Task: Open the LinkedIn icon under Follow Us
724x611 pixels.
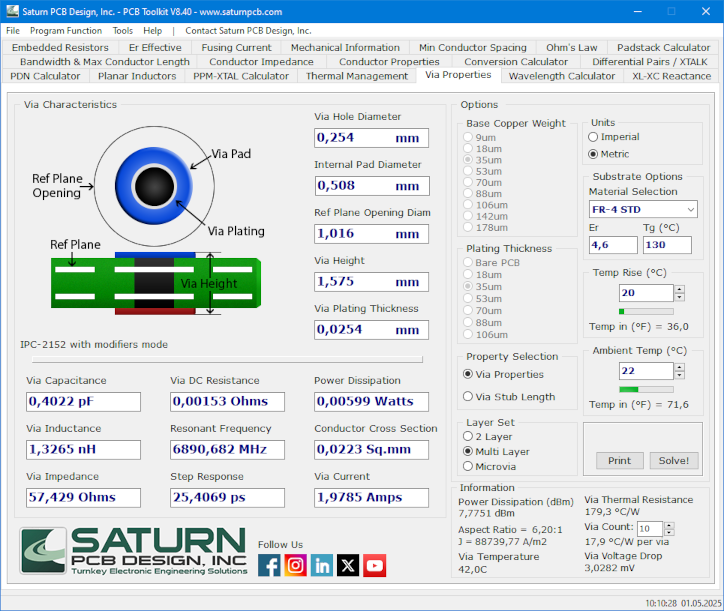Action: pyautogui.click(x=322, y=565)
